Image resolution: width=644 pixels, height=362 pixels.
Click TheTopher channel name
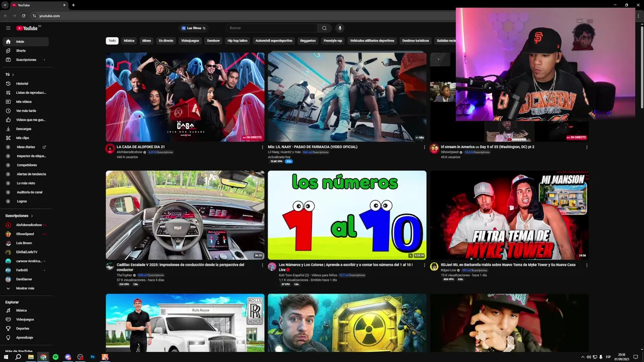coord(124,275)
